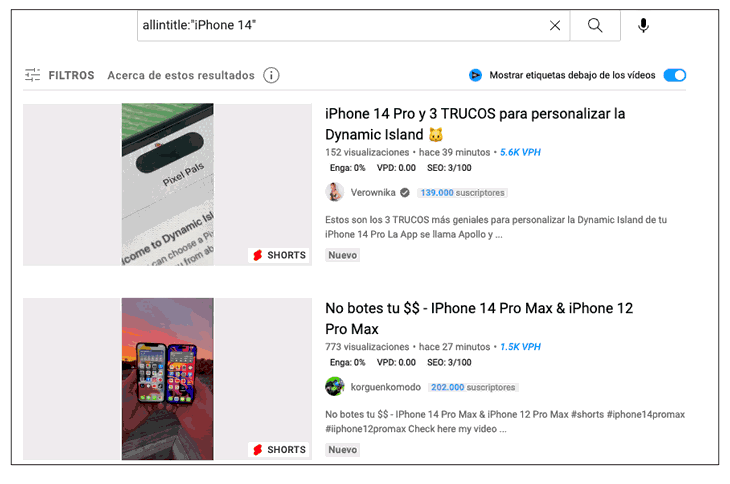Click the Dynamic Island Pixel Pals thumbnail
Image resolution: width=730 pixels, height=484 pixels.
point(168,184)
